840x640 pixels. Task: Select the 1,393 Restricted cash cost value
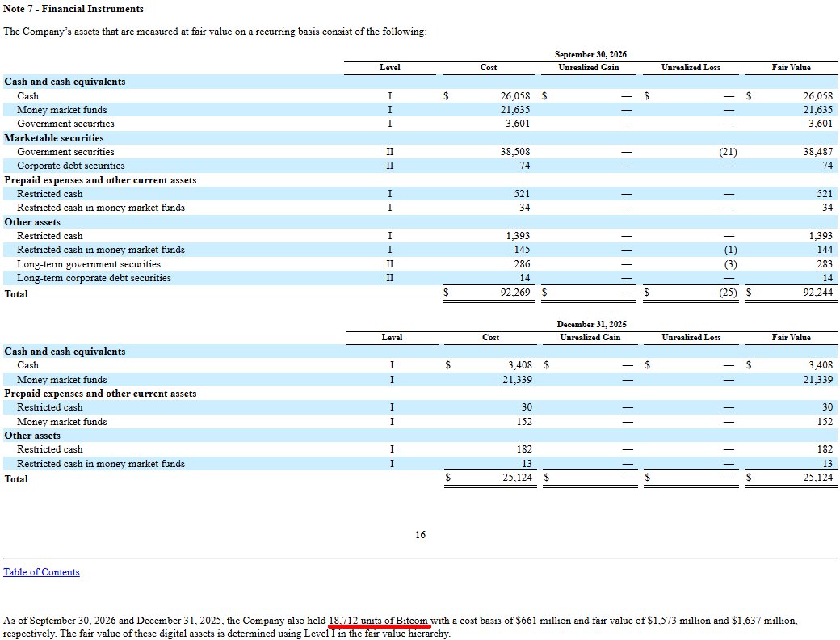(x=518, y=235)
